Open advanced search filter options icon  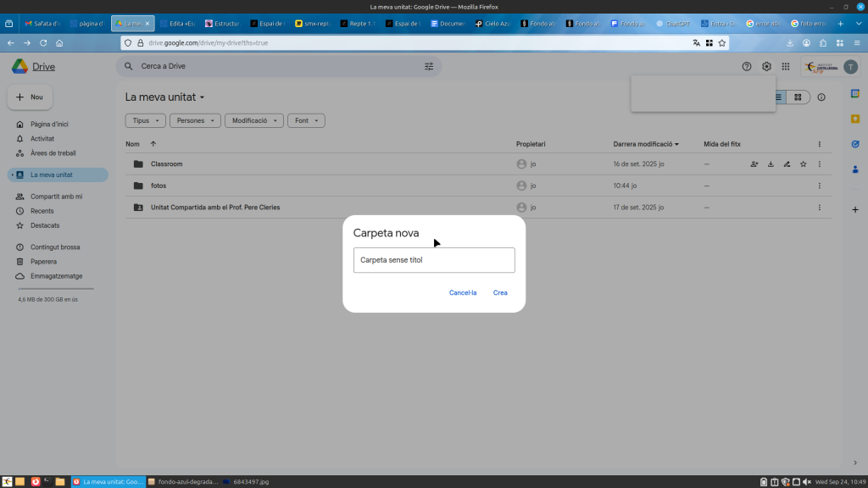pos(428,66)
